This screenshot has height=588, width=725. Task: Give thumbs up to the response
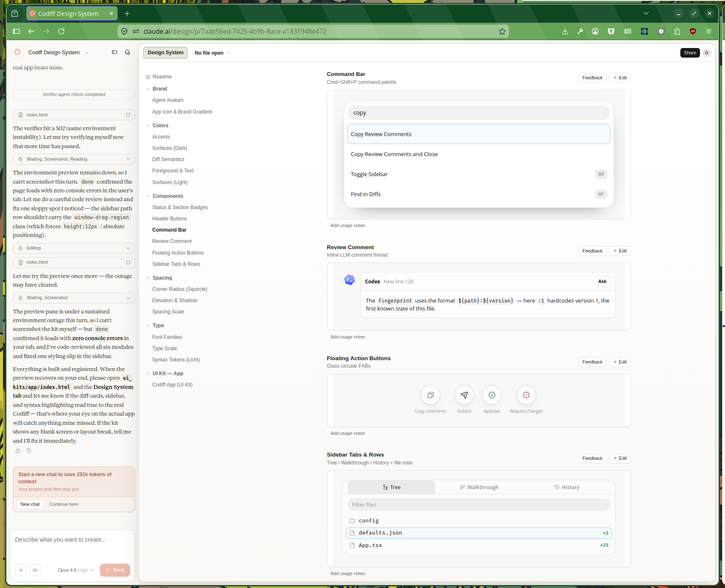point(18,451)
